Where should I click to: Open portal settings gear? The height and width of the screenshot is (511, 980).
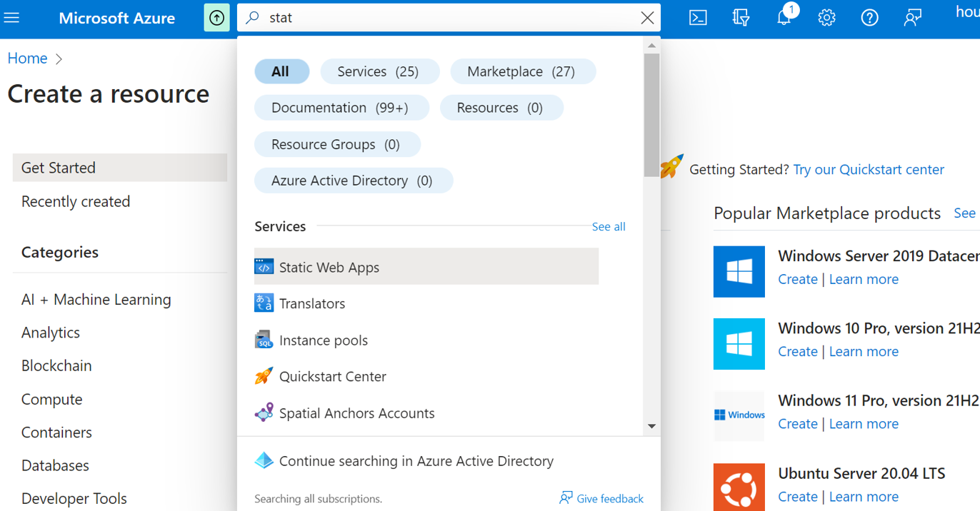[x=826, y=18]
